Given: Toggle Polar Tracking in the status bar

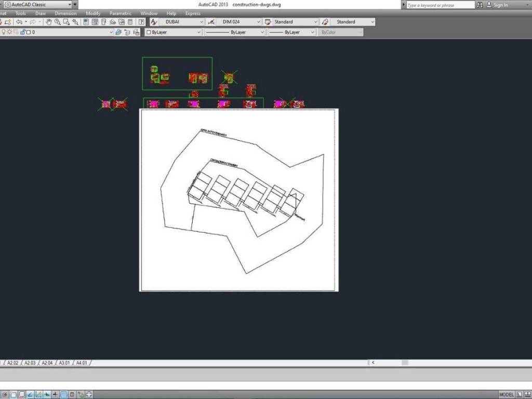Looking at the screenshot, I should pos(30,394).
